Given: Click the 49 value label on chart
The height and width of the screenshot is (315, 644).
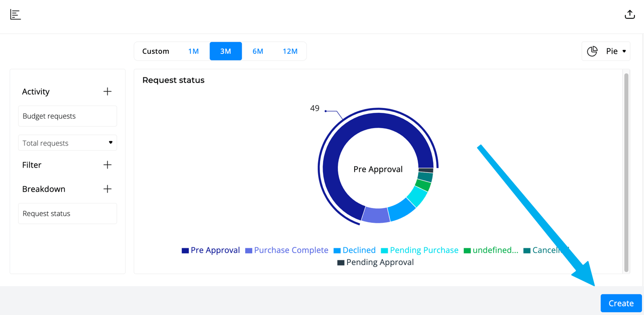Looking at the screenshot, I should click(315, 108).
